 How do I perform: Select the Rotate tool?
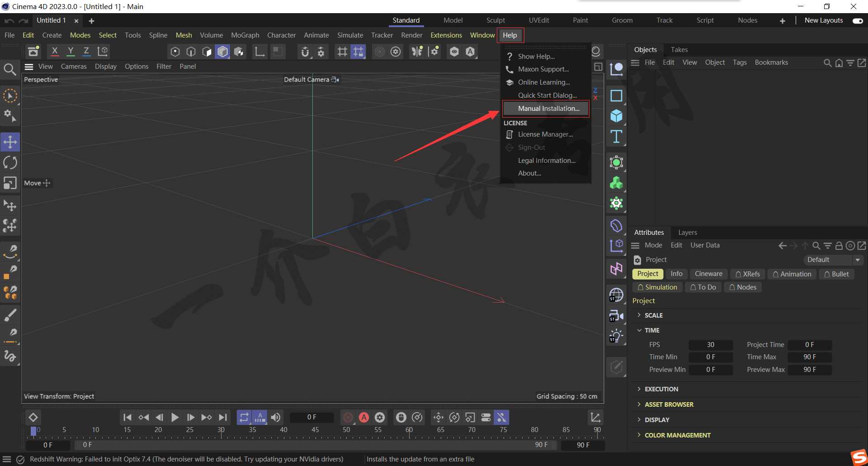pos(10,162)
